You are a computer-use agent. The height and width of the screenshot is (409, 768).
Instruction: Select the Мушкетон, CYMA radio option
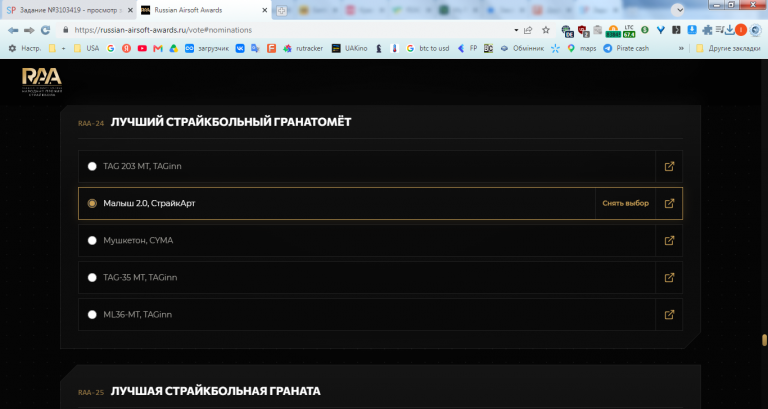point(92,241)
